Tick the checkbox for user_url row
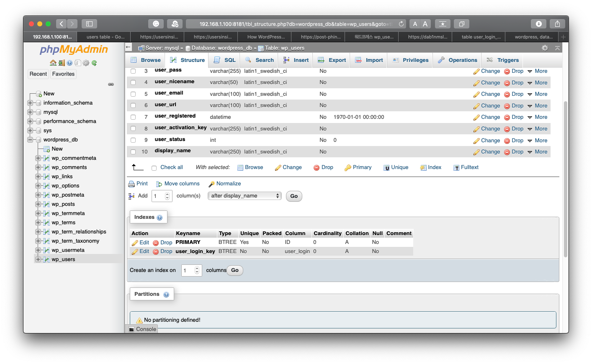 point(133,105)
